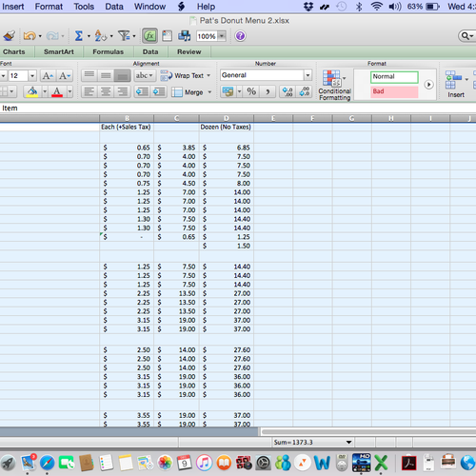Click the Bluetooth menu bar icon
The width and height of the screenshot is (476, 476).
(x=359, y=7)
